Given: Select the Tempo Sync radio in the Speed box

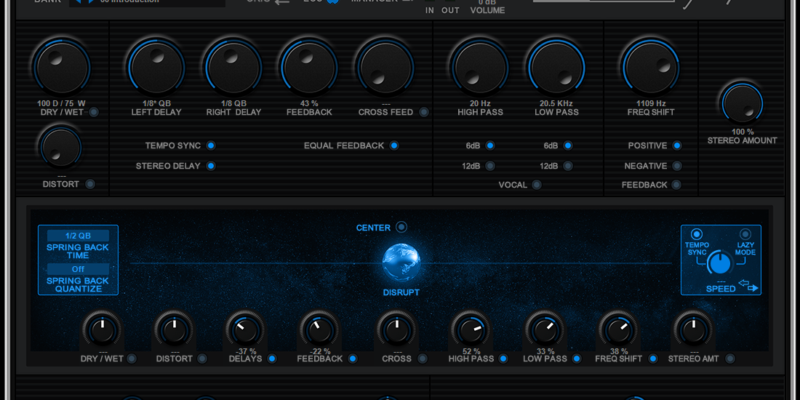Looking at the screenshot, I should [x=696, y=234].
